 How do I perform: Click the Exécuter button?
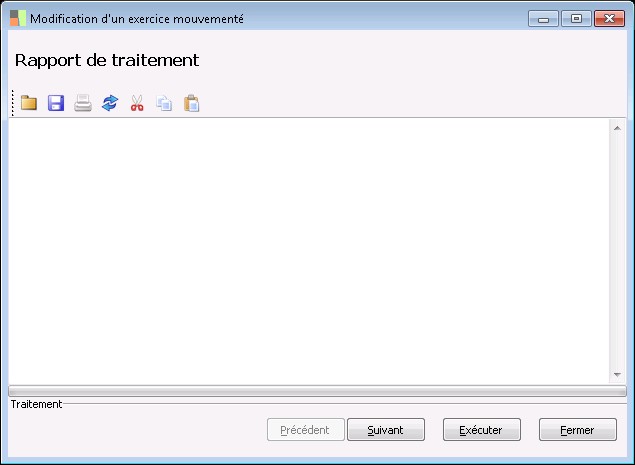pyautogui.click(x=482, y=430)
